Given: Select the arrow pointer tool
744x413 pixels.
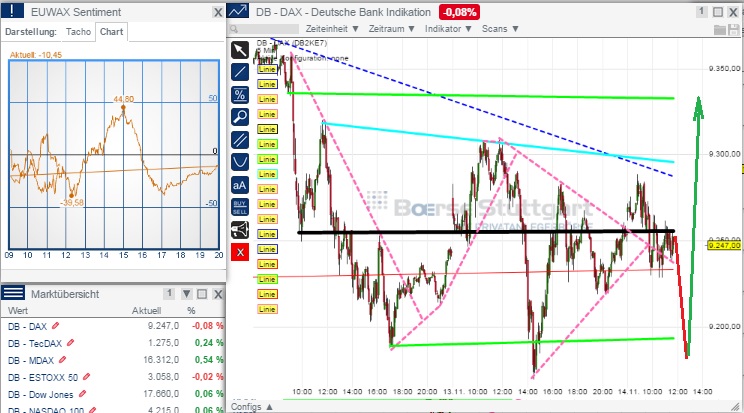Looking at the screenshot, I should 240,50.
